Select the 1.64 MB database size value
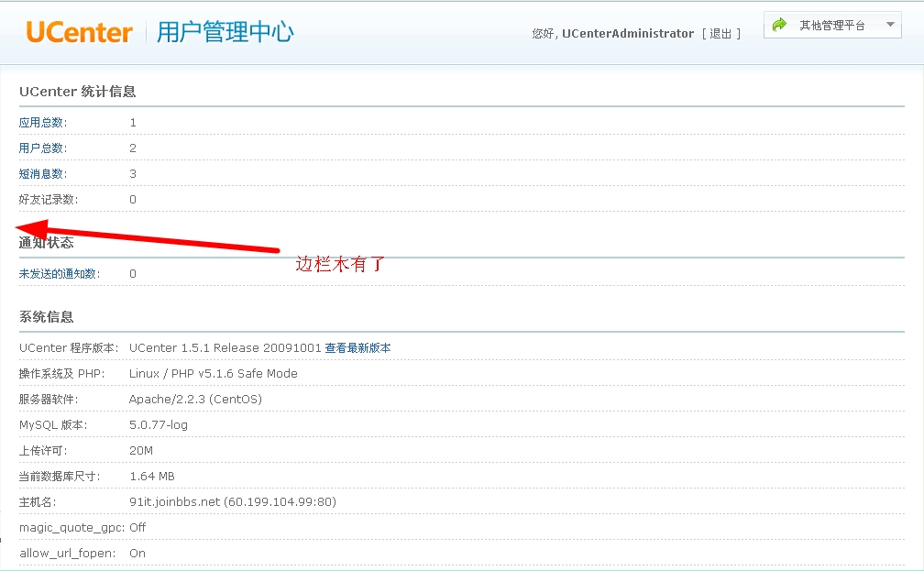 [x=152, y=476]
